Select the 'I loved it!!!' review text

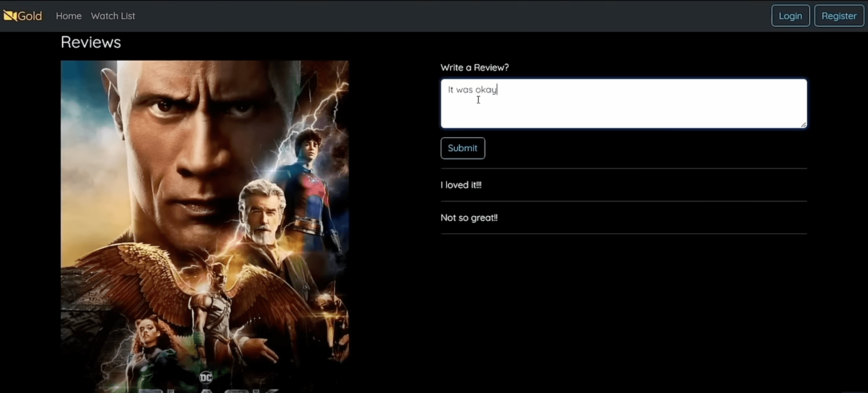461,185
